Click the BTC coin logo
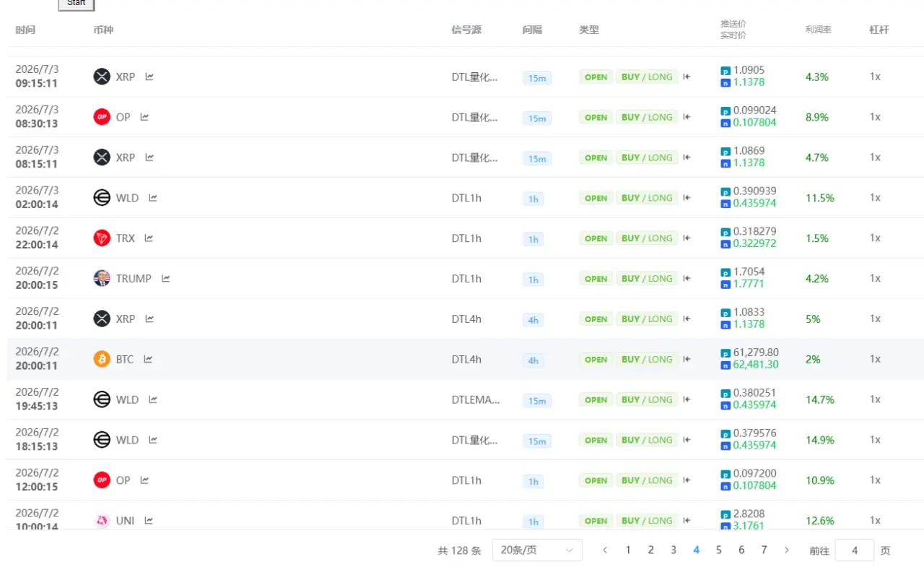The width and height of the screenshot is (924, 567). point(102,359)
